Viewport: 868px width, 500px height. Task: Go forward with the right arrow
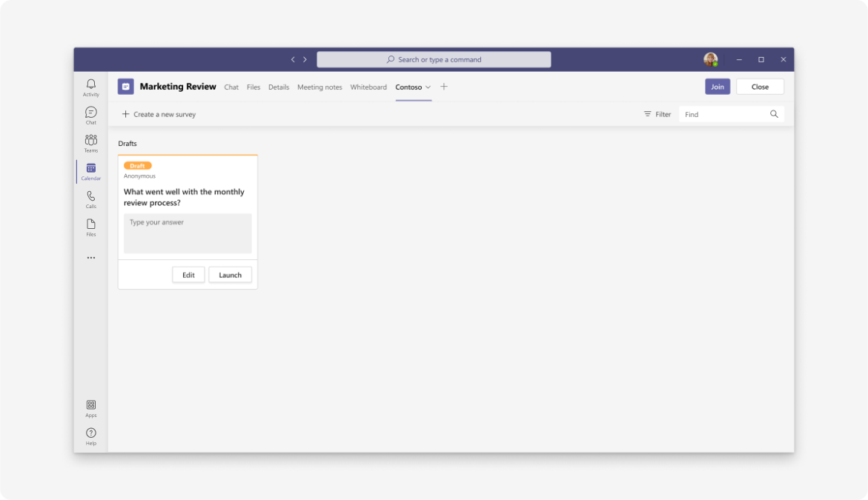pos(305,60)
